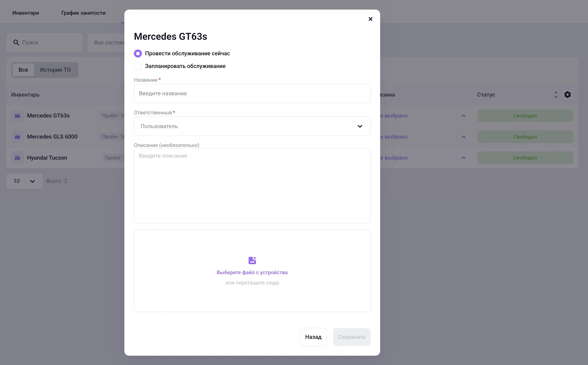Sort by the 'Статус' column arrows
This screenshot has height=365, width=588.
tap(556, 95)
